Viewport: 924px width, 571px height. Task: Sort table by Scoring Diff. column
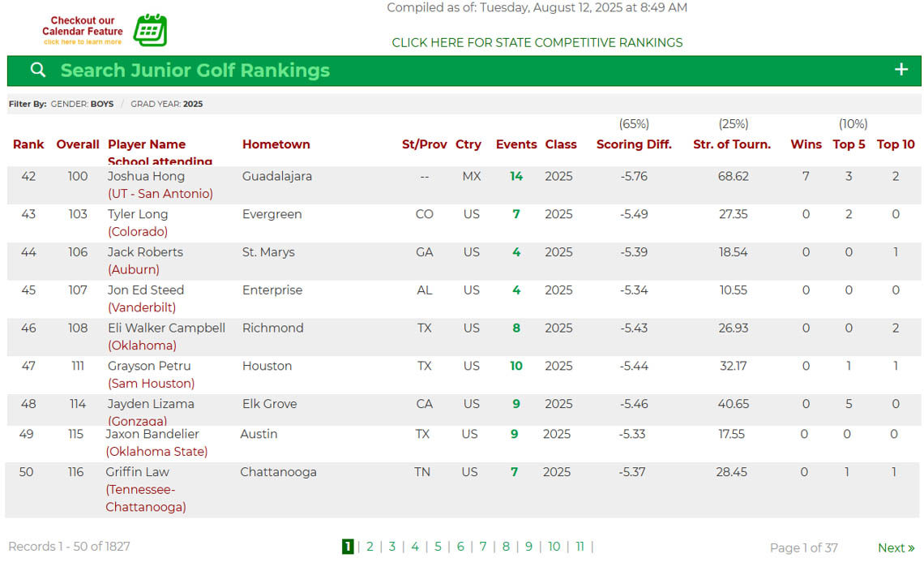click(x=634, y=144)
